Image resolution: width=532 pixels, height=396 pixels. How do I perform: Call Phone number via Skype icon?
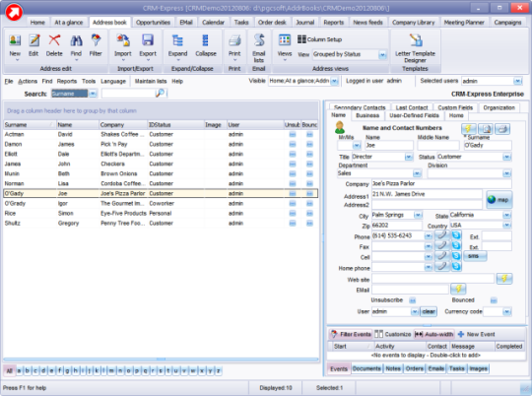456,235
